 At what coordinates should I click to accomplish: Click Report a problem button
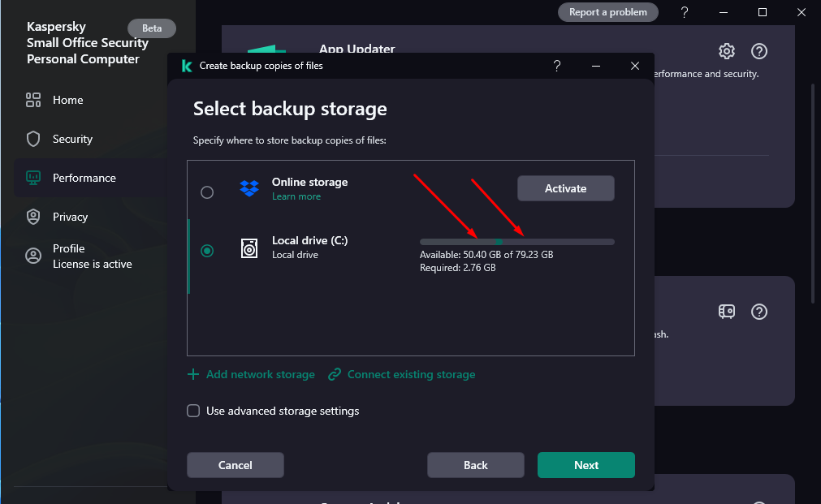click(x=608, y=12)
